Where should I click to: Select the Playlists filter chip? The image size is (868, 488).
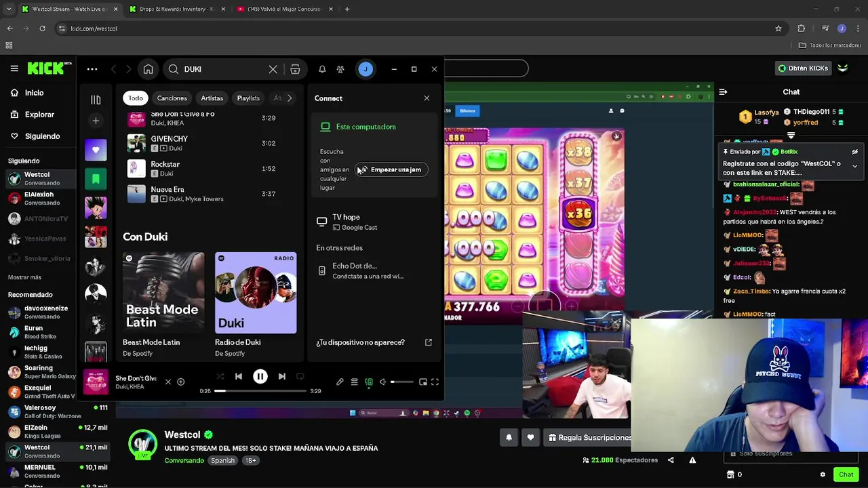[248, 98]
